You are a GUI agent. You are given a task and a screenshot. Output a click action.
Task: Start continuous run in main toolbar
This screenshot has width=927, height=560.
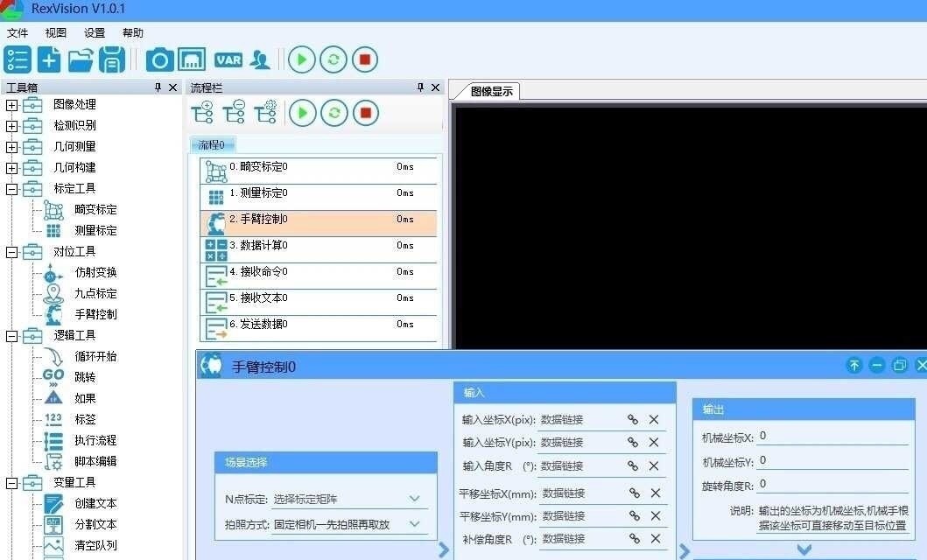pos(334,59)
